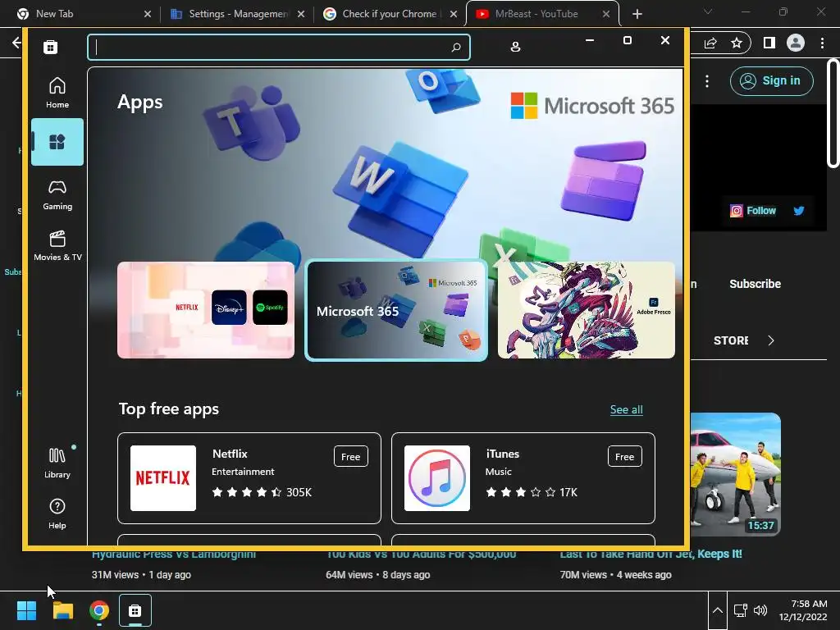Open Chrome three-dot menu

coord(822,43)
